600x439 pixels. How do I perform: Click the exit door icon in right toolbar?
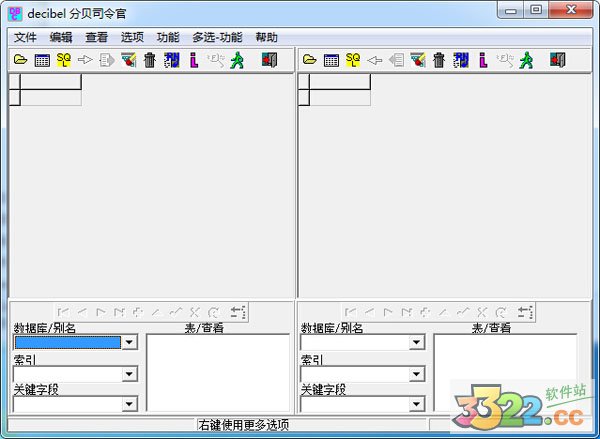(558, 60)
